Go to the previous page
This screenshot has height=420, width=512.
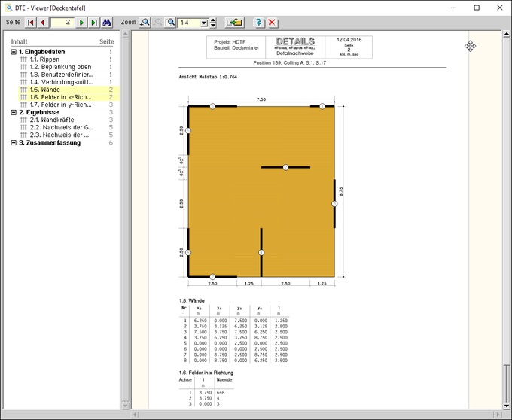[42, 23]
